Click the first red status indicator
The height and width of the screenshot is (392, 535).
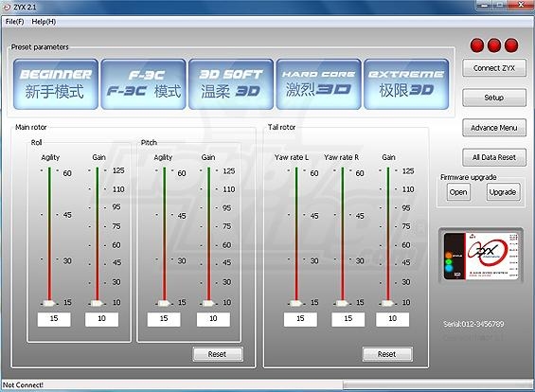tap(477, 45)
